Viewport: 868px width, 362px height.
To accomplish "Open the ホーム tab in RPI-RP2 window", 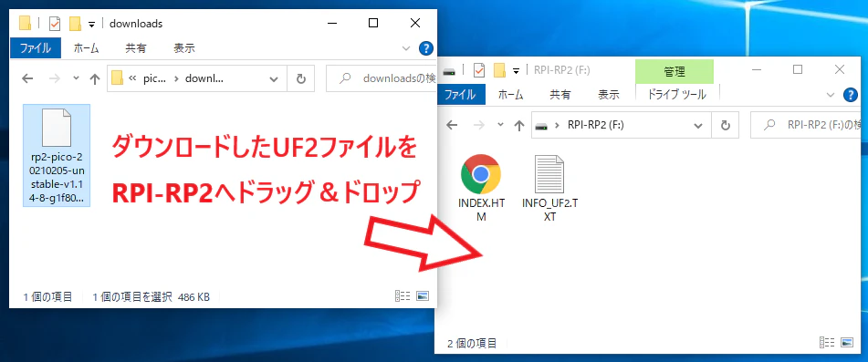I will pos(510,95).
